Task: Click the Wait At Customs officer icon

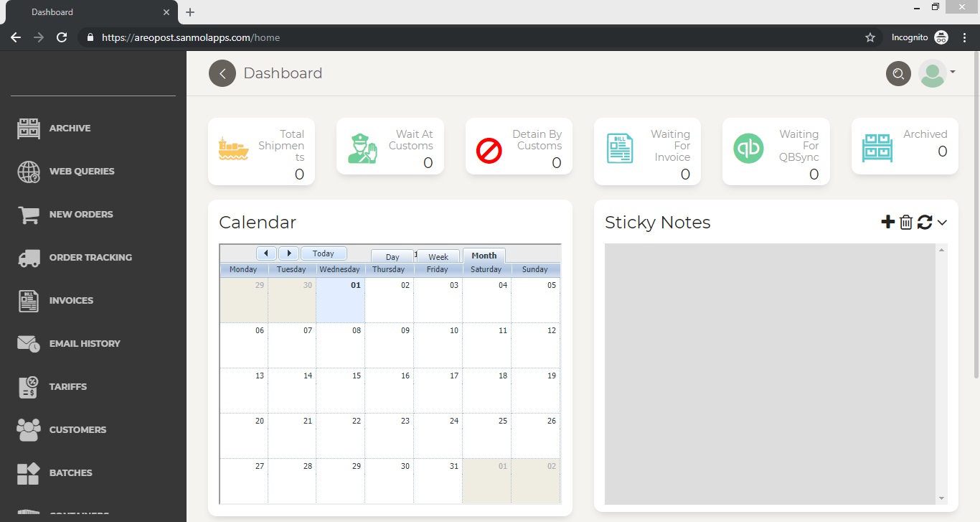Action: pyautogui.click(x=362, y=149)
